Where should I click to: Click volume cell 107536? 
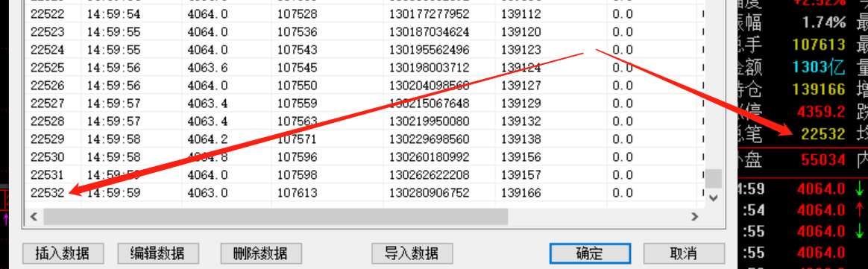click(298, 31)
